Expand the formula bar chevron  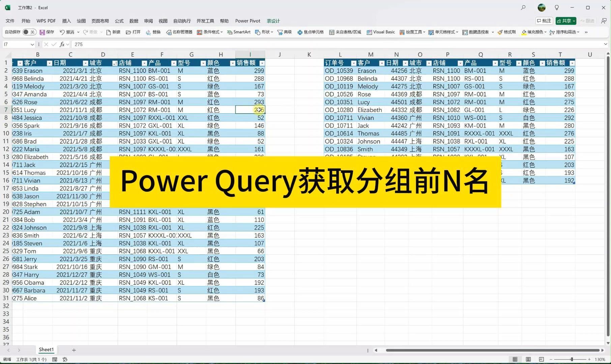(x=605, y=44)
